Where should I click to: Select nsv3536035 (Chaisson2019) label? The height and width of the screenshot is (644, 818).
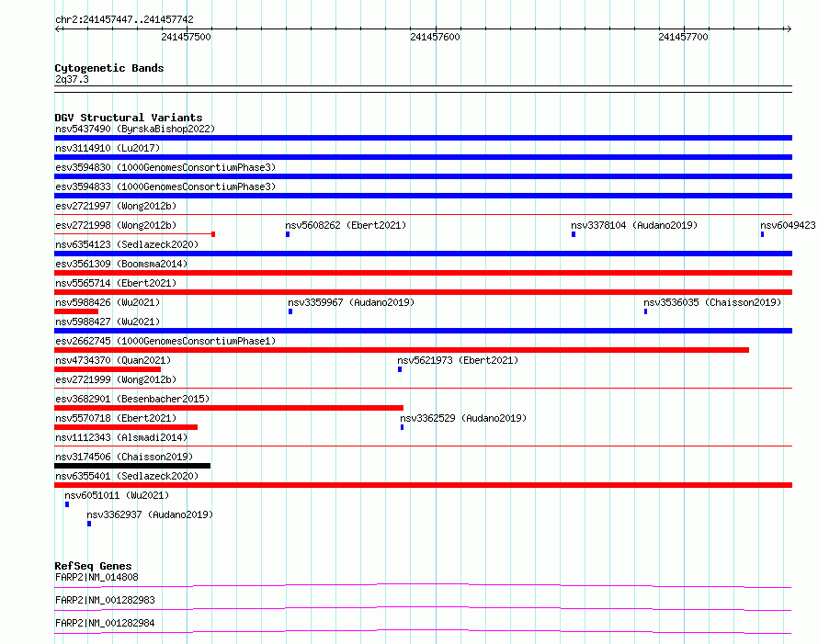pos(712,302)
